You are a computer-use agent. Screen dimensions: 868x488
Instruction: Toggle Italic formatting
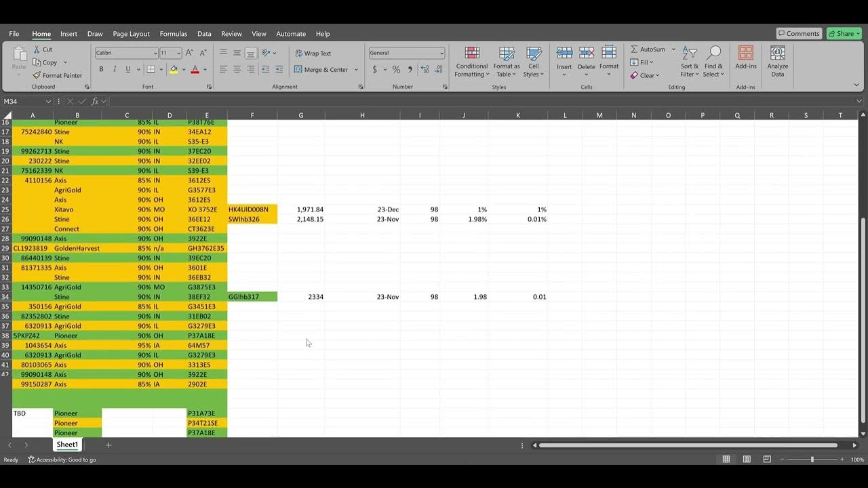[x=115, y=69]
